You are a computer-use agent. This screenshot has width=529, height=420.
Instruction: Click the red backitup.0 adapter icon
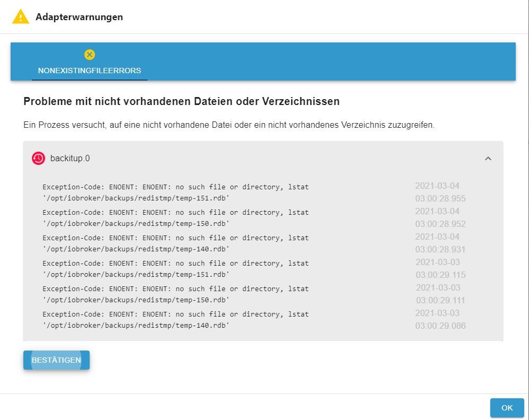(x=38, y=158)
